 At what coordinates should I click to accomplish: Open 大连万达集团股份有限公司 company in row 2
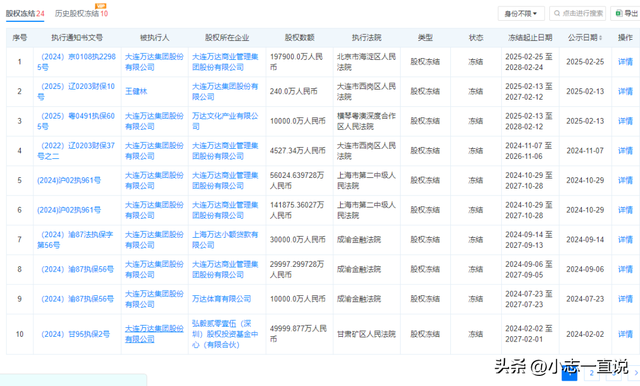pyautogui.click(x=225, y=91)
